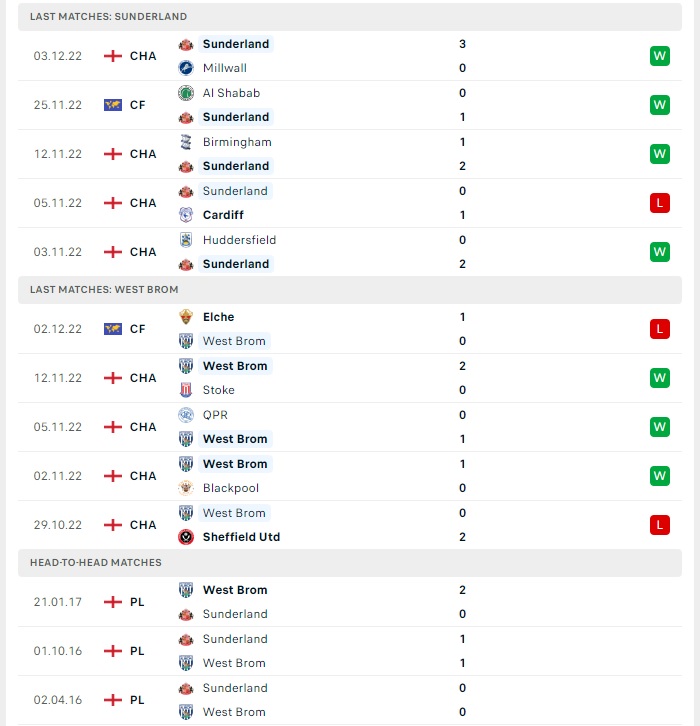The width and height of the screenshot is (700, 726).
Task: Click the red L badge for the Cardiff match
Action: click(x=660, y=203)
